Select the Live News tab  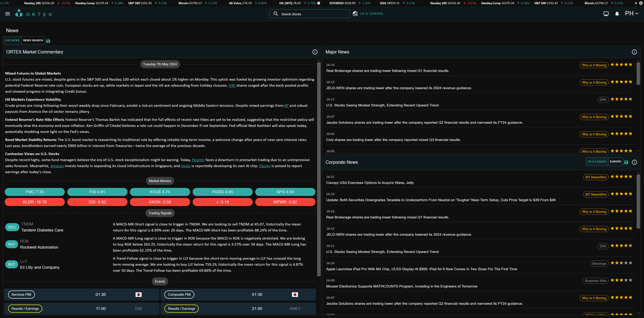pos(12,41)
